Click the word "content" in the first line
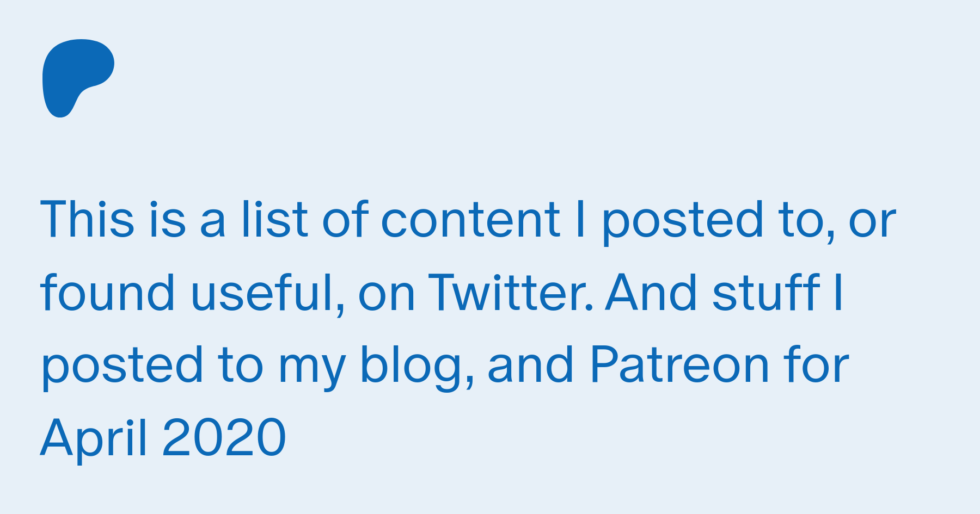This screenshot has width=980, height=514. 470,220
